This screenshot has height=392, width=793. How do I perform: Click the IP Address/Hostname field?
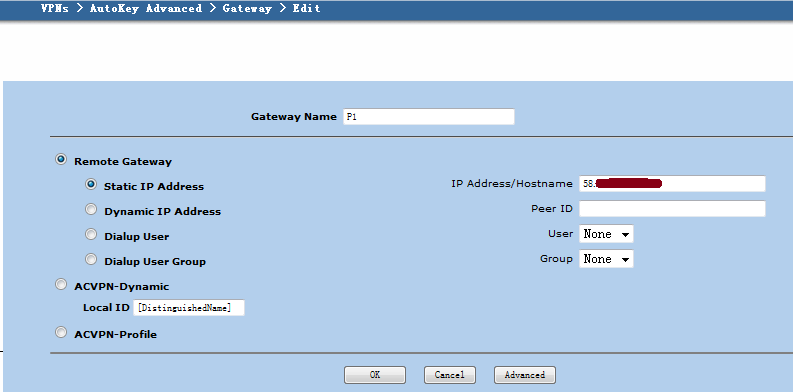(672, 184)
